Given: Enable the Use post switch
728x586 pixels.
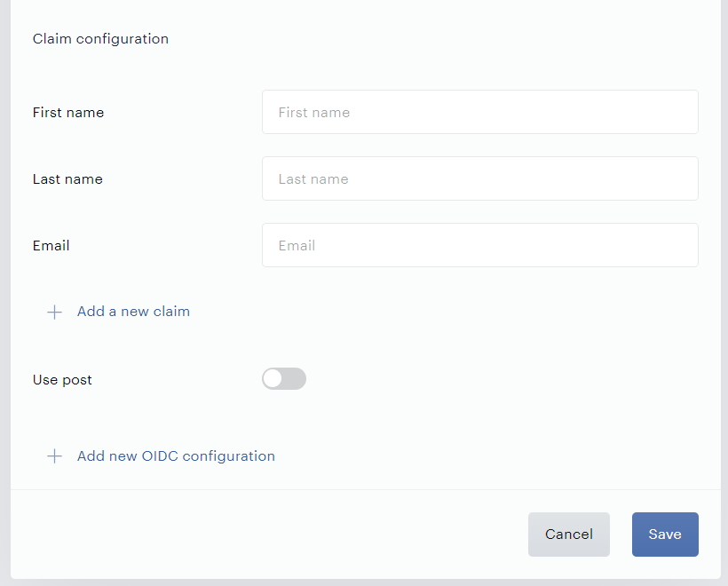Looking at the screenshot, I should (284, 379).
